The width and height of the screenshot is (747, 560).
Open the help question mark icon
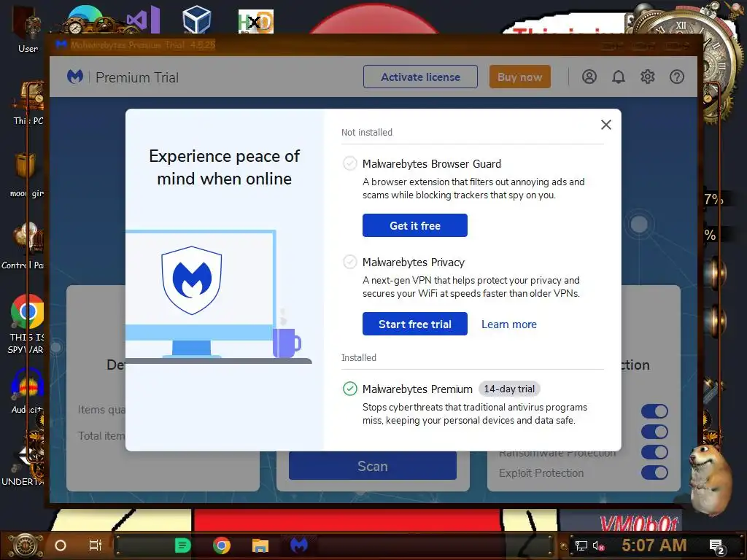click(676, 77)
